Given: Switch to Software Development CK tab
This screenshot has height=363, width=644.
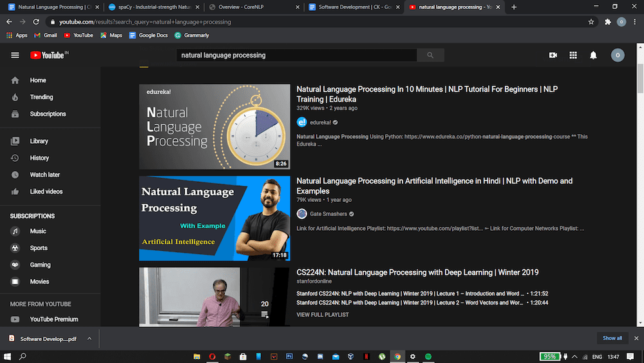Looking at the screenshot, I should 354,7.
